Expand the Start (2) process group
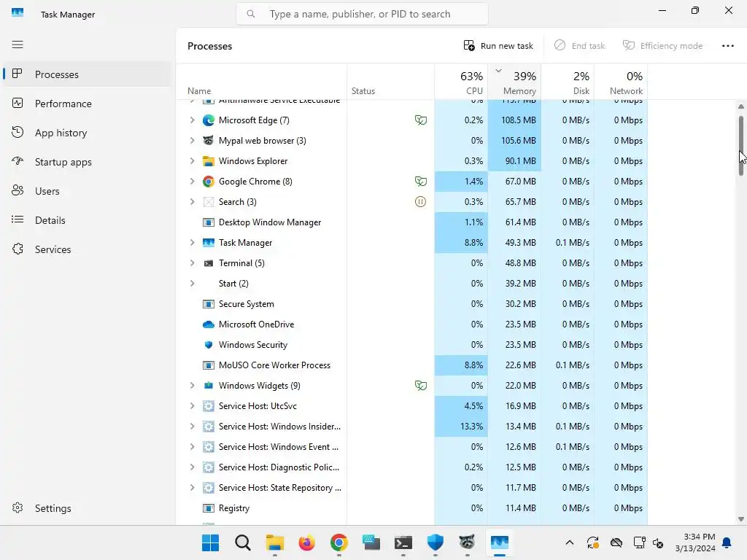Screen dimensions: 747x560 coord(192,284)
